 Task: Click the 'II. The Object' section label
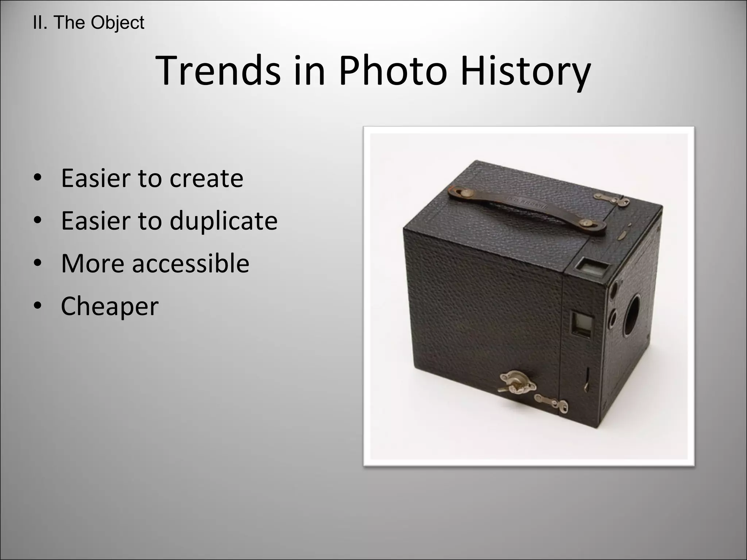(89, 23)
